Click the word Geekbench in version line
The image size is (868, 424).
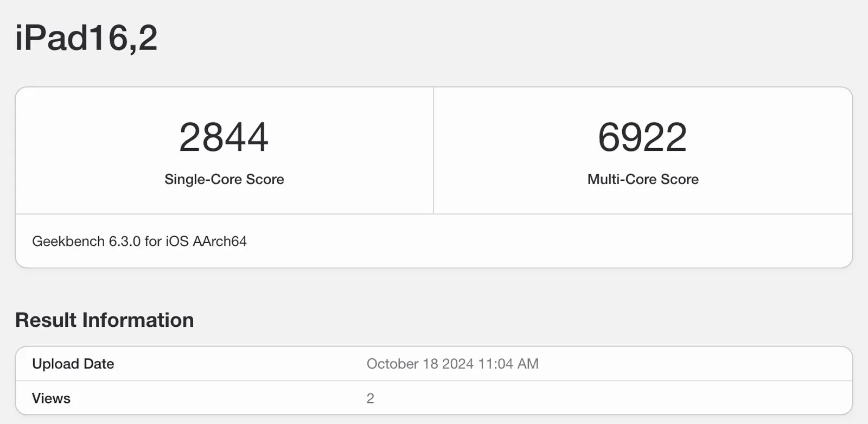click(68, 241)
